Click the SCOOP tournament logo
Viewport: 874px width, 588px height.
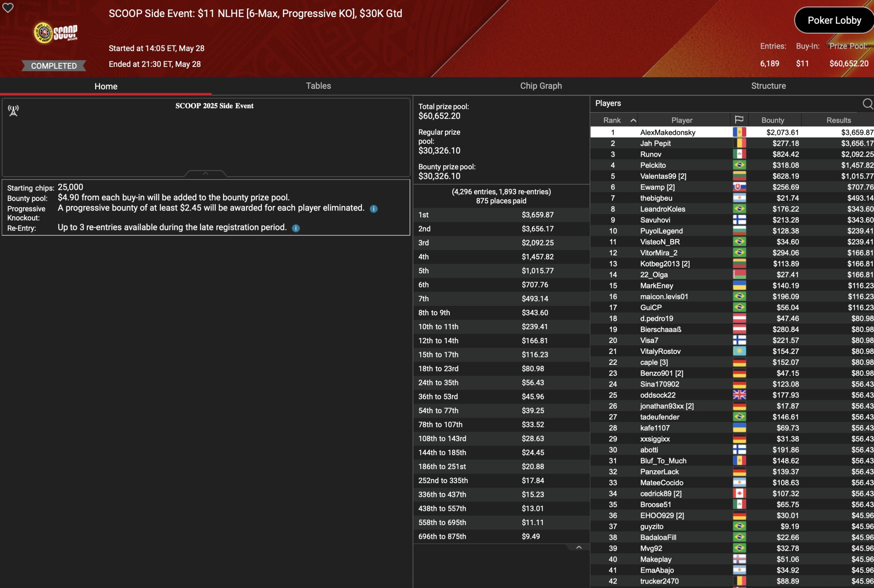56,33
